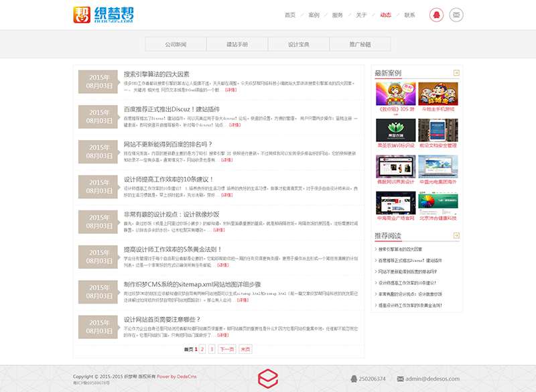Image resolution: width=536 pixels, height=392 pixels.
Task: Click the QQ icon beside 250206374
Action: pos(354,379)
